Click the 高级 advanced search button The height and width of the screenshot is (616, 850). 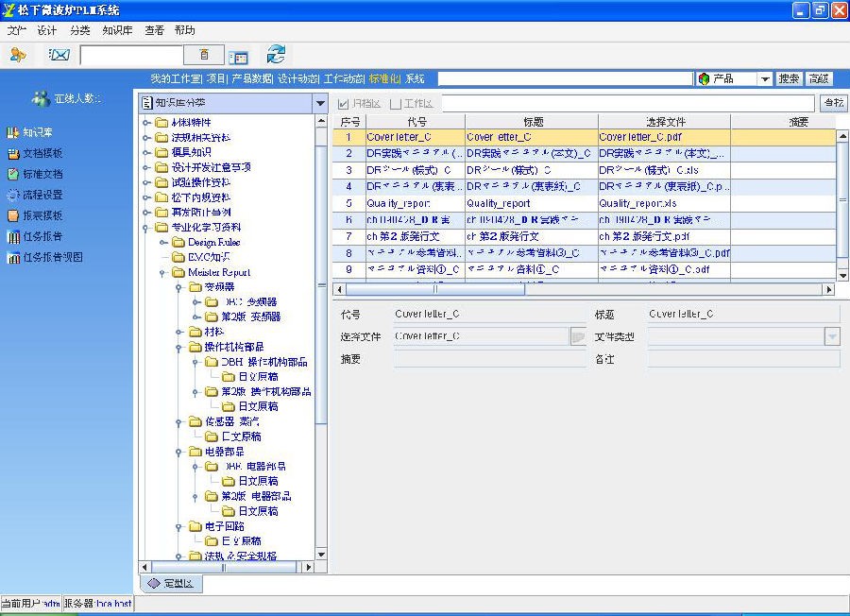pos(819,79)
